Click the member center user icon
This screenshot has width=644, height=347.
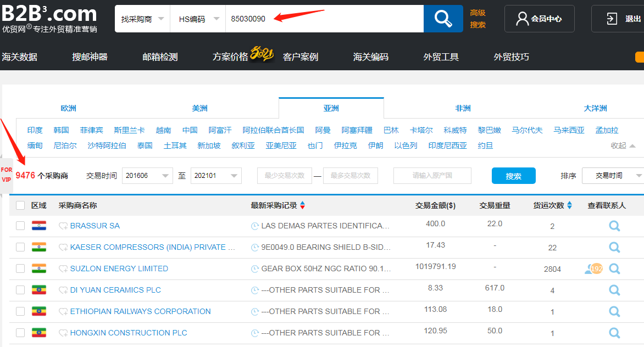522,19
